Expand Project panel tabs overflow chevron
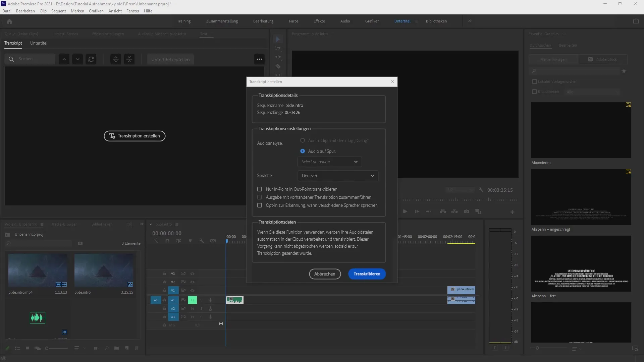This screenshot has height=362, width=644. tap(142, 224)
